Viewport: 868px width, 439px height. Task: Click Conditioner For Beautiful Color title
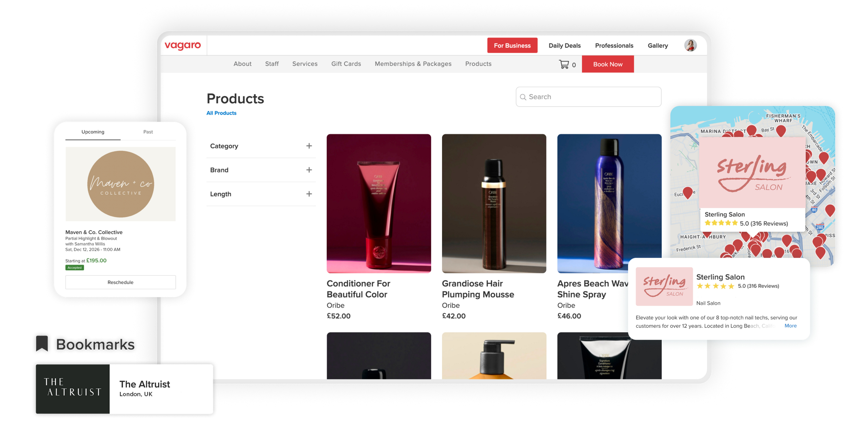358,289
